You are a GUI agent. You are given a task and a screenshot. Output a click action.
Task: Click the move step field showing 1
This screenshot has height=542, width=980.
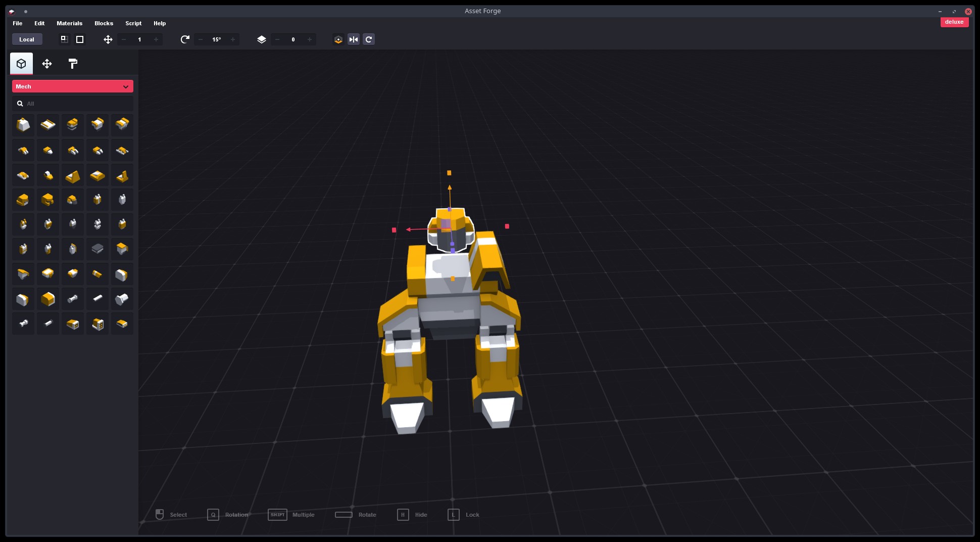coord(140,39)
